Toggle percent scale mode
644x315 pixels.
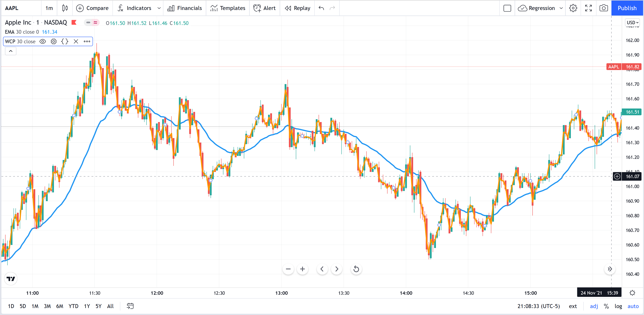coord(606,306)
